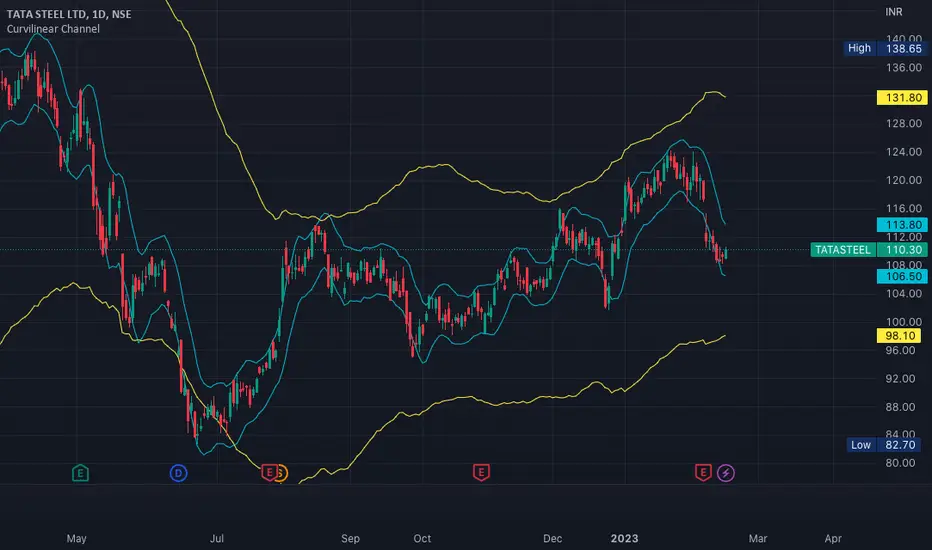Screen dimensions: 932x550
Task: Click 120.00 on the price axis
Action: (x=903, y=180)
